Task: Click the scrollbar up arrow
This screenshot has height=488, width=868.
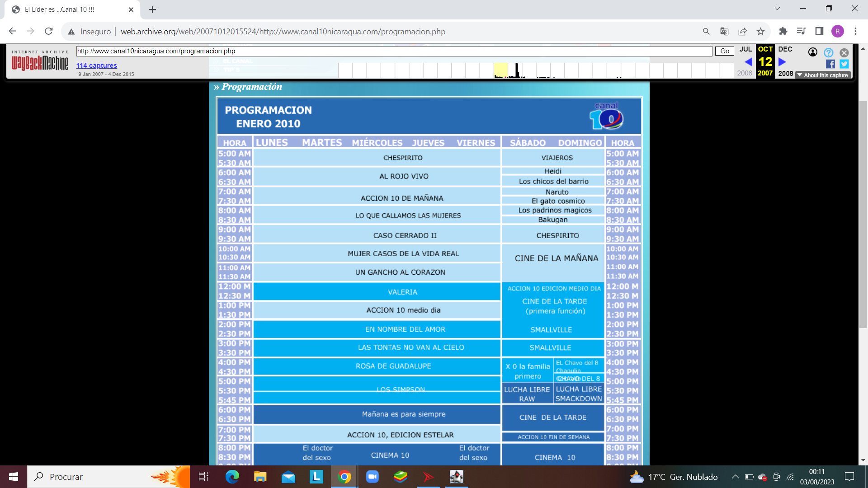Action: click(863, 48)
